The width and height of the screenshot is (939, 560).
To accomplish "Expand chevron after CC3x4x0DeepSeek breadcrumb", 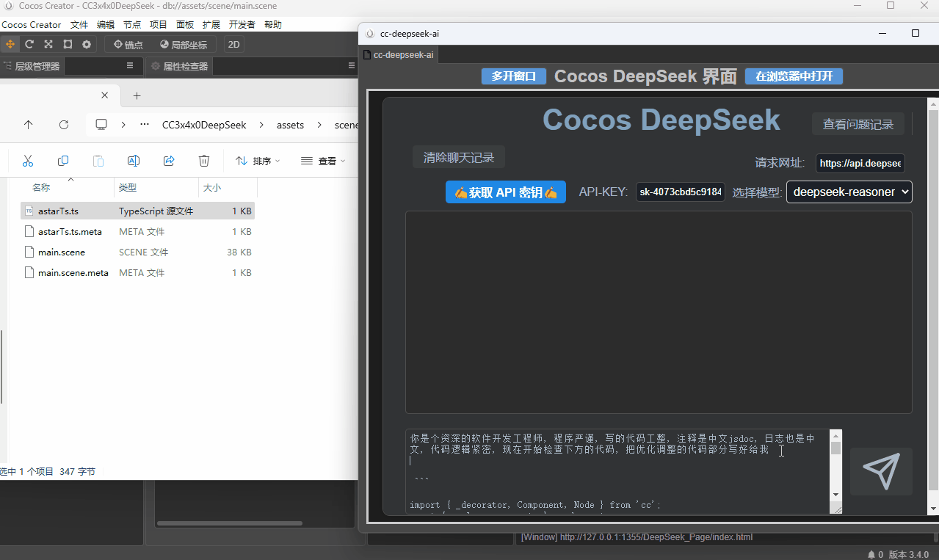I will pyautogui.click(x=261, y=125).
